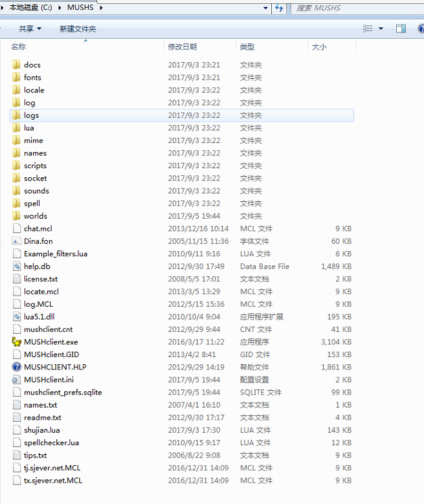Select the help.db file icon
424x504 pixels.
click(16, 266)
